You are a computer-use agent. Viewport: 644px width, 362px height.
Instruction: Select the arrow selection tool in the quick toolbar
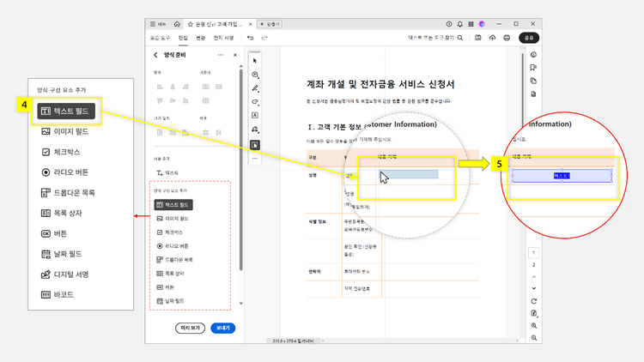click(255, 61)
